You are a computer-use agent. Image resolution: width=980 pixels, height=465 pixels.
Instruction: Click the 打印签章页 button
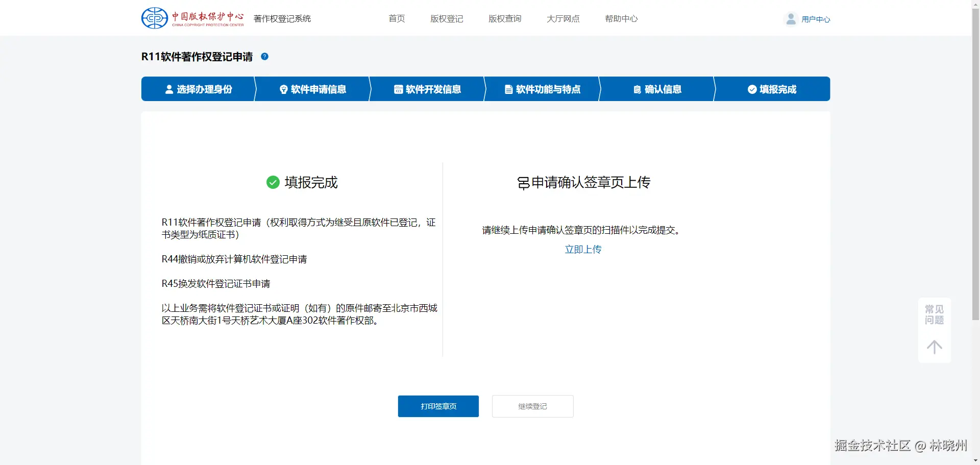coord(438,406)
